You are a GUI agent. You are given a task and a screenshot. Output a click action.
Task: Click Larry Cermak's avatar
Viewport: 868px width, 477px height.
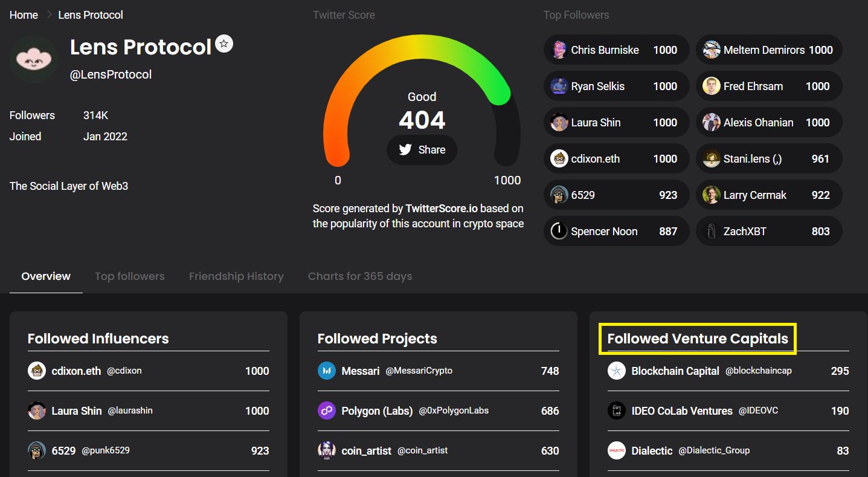pyautogui.click(x=712, y=195)
